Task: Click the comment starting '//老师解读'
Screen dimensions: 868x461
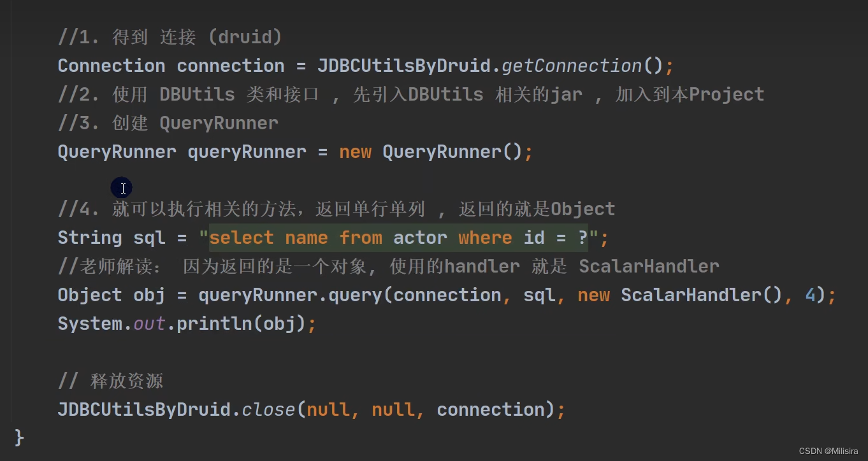Action: pyautogui.click(x=388, y=266)
